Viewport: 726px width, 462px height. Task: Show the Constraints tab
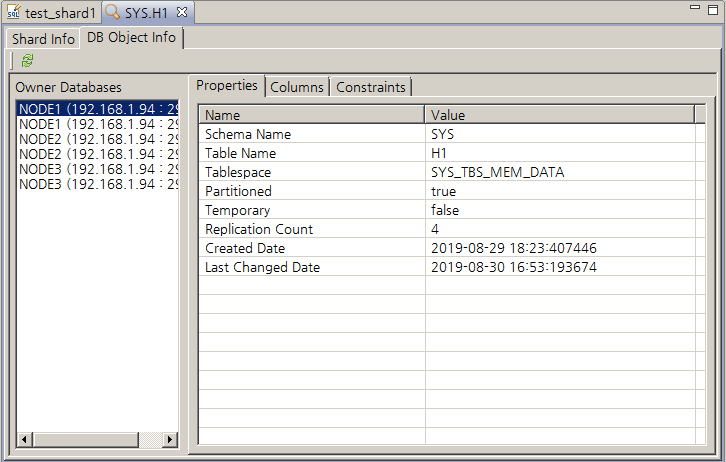(x=371, y=87)
